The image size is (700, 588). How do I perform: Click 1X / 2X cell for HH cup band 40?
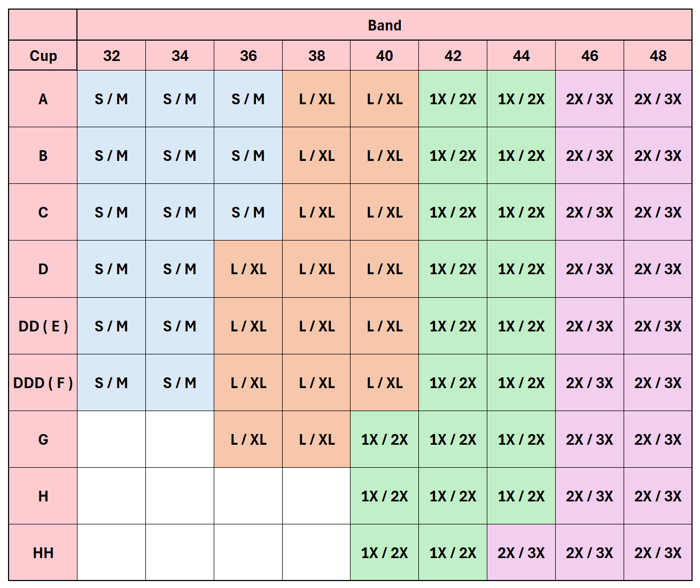384,553
